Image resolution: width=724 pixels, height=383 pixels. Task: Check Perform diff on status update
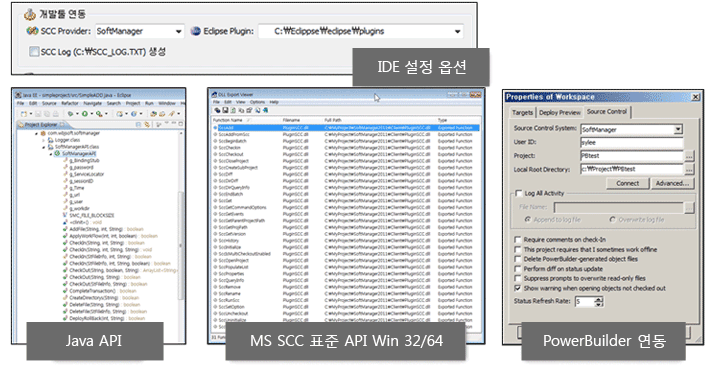(518, 269)
